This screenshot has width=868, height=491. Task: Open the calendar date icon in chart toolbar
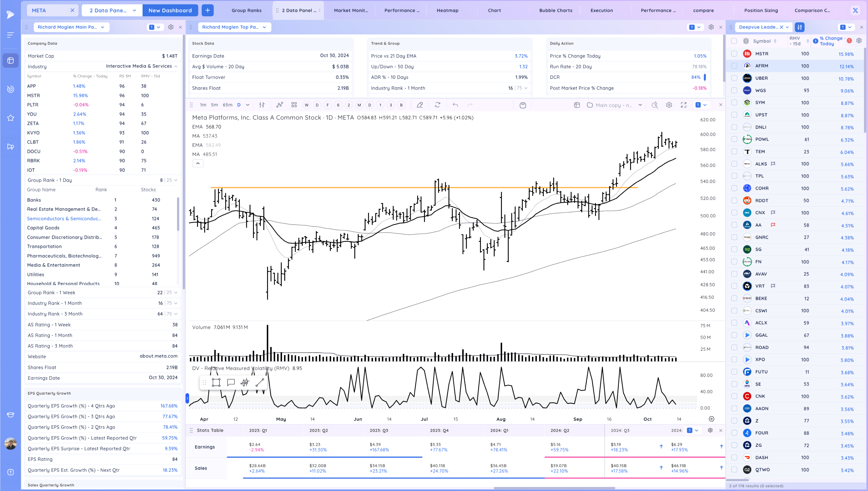click(523, 105)
